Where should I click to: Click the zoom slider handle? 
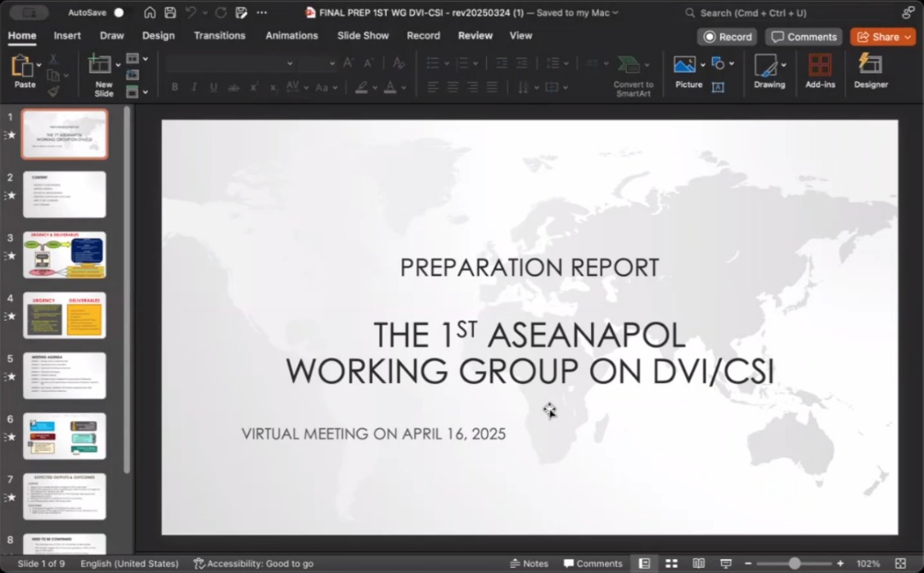(x=794, y=564)
